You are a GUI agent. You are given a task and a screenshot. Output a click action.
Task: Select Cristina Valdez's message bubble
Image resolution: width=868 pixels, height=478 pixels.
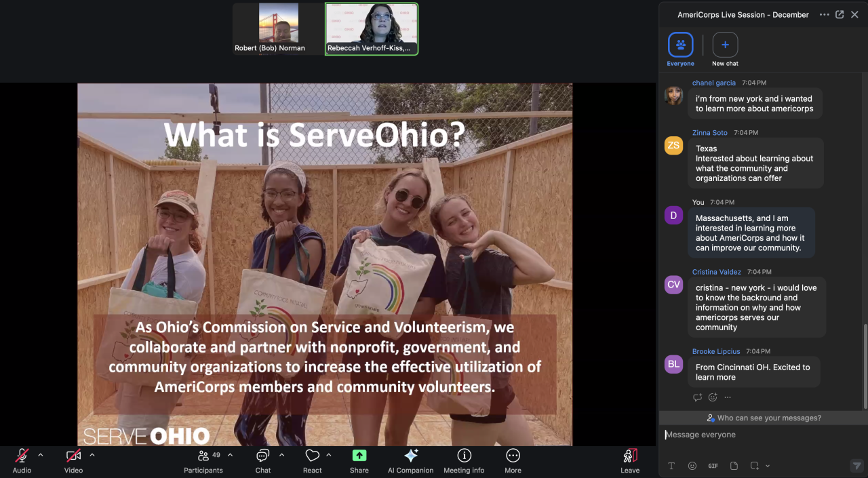757,307
